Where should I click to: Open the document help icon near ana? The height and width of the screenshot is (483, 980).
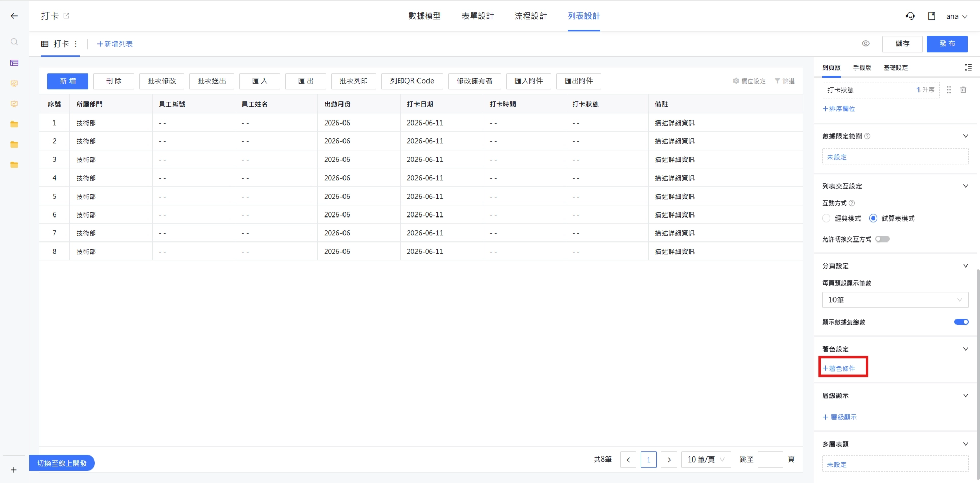[x=932, y=16]
